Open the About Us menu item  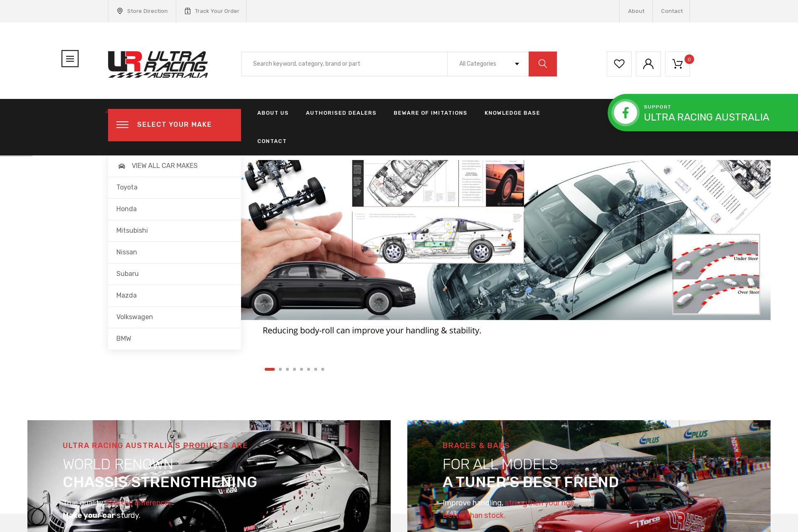click(273, 113)
